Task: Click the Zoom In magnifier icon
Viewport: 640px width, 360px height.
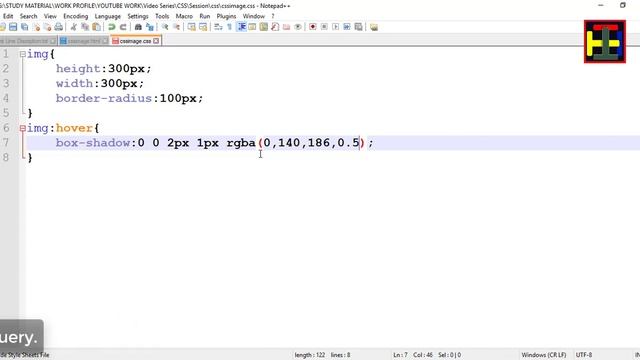Action: click(x=164, y=27)
